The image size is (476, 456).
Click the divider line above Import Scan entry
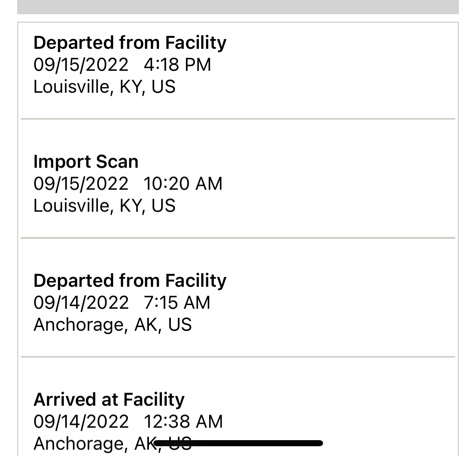click(x=238, y=119)
